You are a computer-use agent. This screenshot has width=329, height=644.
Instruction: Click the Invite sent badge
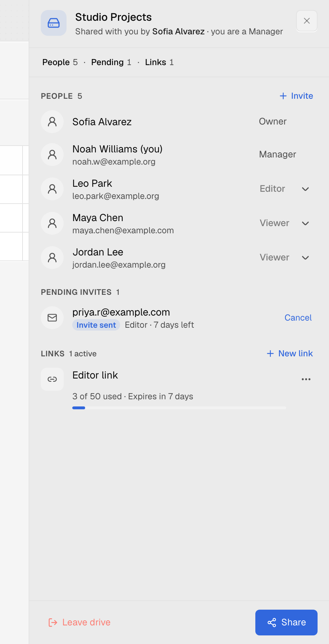tap(96, 325)
